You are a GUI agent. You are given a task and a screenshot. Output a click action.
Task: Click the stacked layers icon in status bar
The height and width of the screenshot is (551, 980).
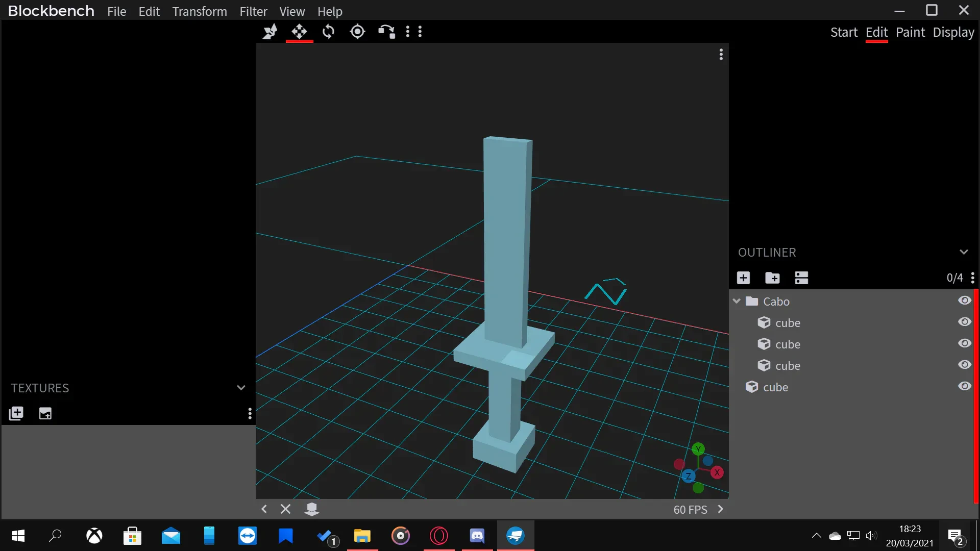click(312, 509)
